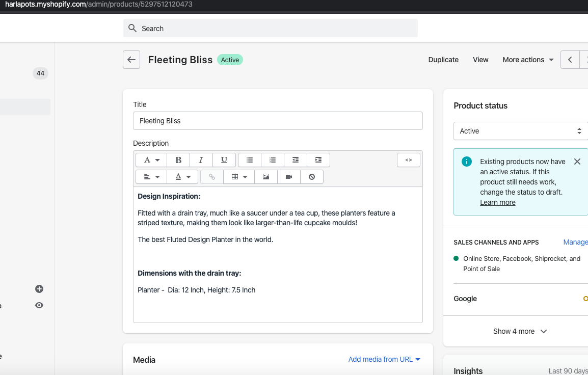This screenshot has width=588, height=375.
Task: Increase indent of the description text
Action: coord(318,159)
